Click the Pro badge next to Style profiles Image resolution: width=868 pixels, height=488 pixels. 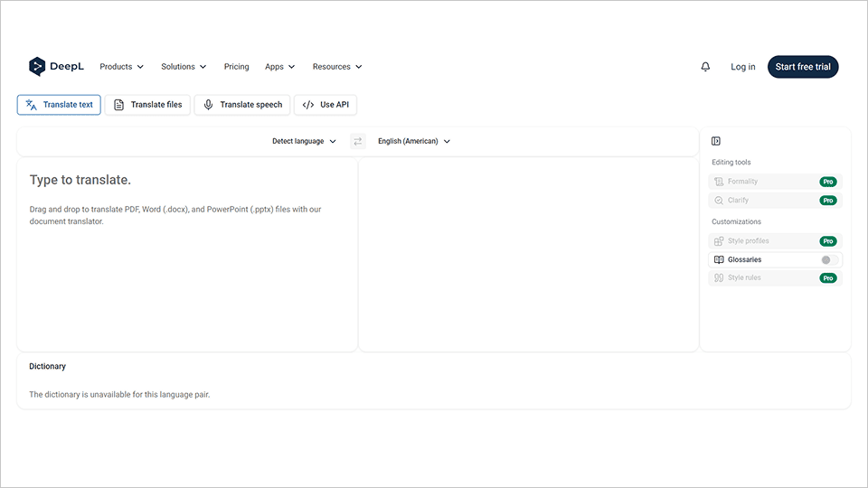coord(828,241)
